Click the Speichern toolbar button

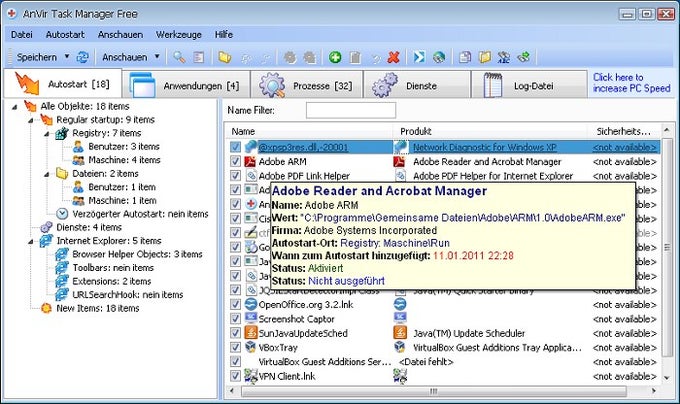pyautogui.click(x=37, y=57)
